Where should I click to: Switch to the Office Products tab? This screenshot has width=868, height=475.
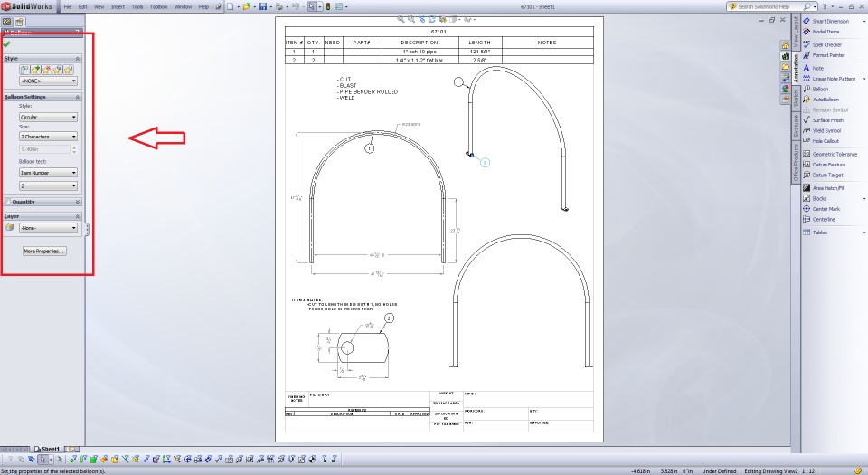[x=796, y=162]
